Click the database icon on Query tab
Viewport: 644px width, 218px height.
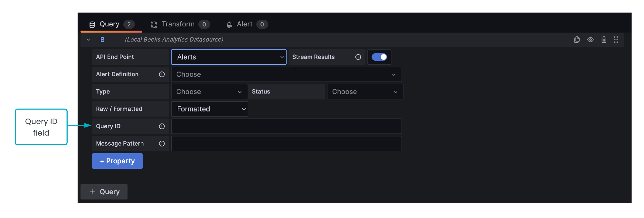92,24
